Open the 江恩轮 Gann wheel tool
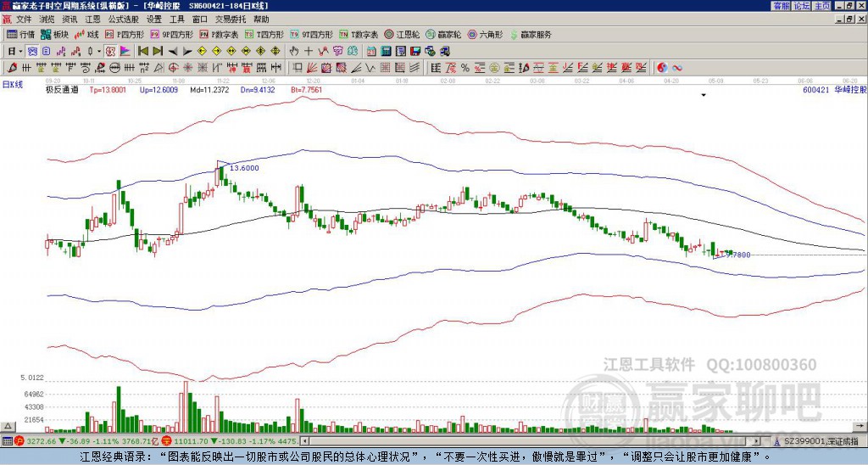The width and height of the screenshot is (868, 465). 402,34
